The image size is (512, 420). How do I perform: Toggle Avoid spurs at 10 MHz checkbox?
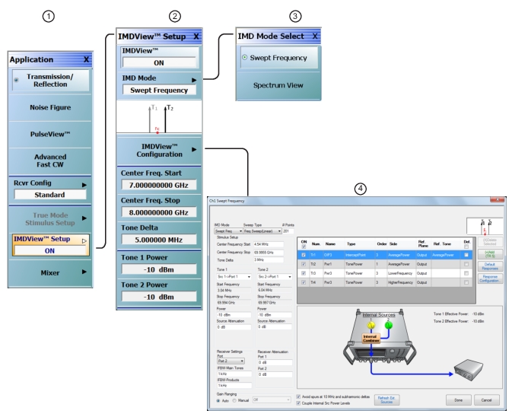pyautogui.click(x=298, y=397)
